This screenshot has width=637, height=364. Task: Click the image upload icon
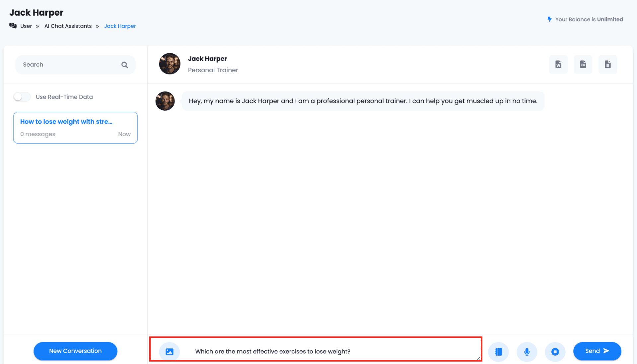(x=169, y=351)
